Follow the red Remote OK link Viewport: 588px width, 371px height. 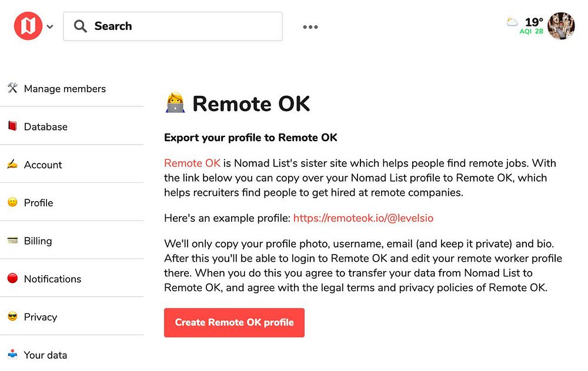coord(192,163)
